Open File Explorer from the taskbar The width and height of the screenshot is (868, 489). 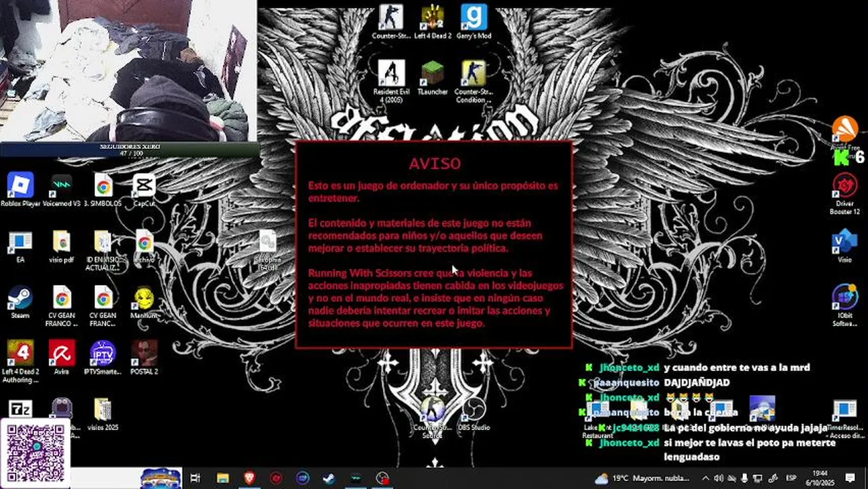click(222, 478)
